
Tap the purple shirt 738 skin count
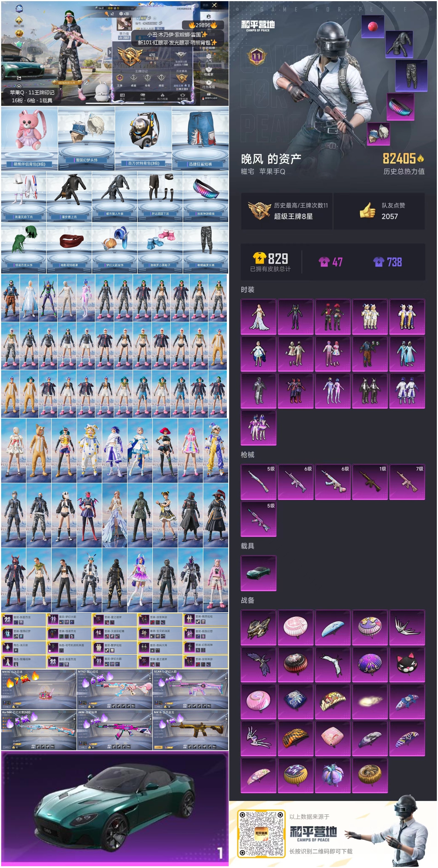tap(387, 262)
